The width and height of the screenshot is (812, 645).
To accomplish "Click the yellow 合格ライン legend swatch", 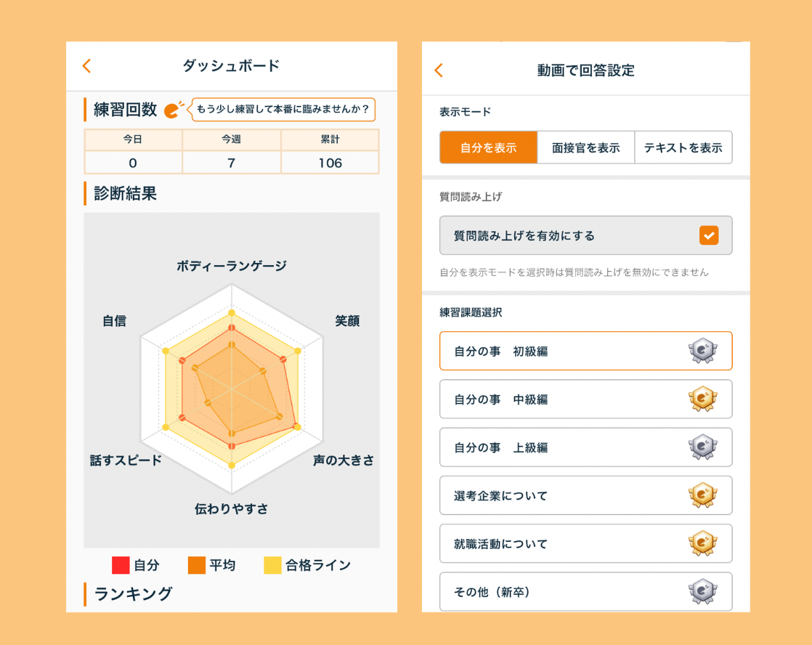I will click(x=272, y=565).
